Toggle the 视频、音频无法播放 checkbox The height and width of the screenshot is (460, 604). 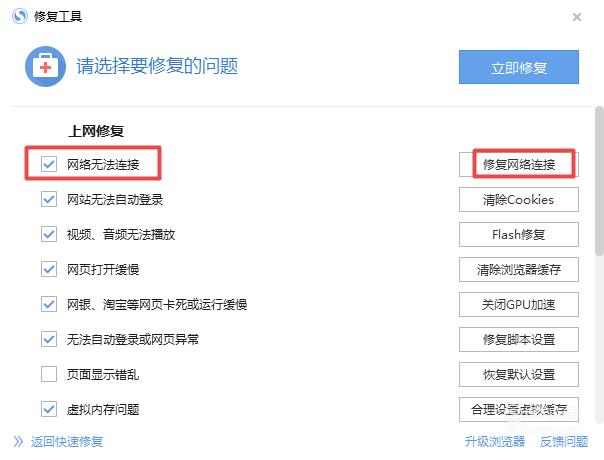point(49,234)
